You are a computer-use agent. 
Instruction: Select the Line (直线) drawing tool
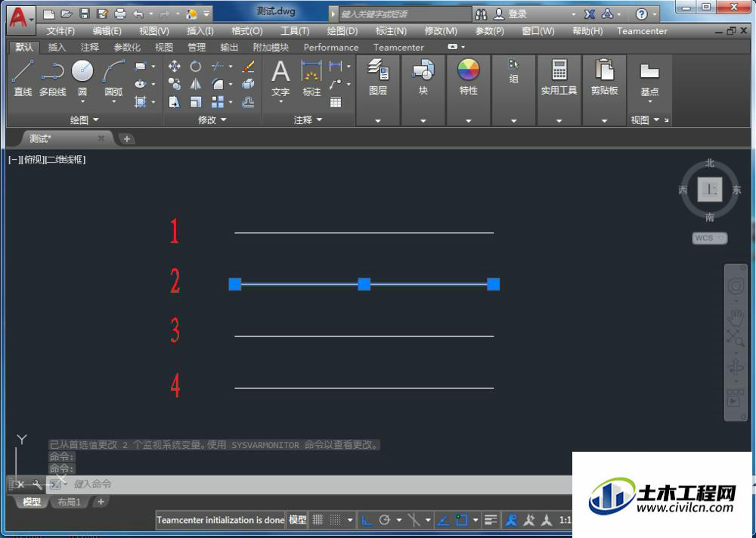click(23, 78)
